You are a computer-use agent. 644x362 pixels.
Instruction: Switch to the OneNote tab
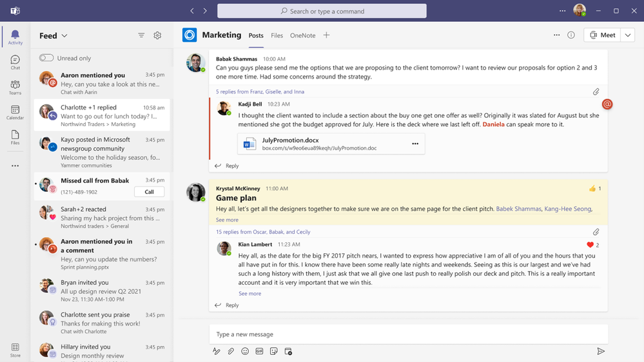tap(303, 35)
